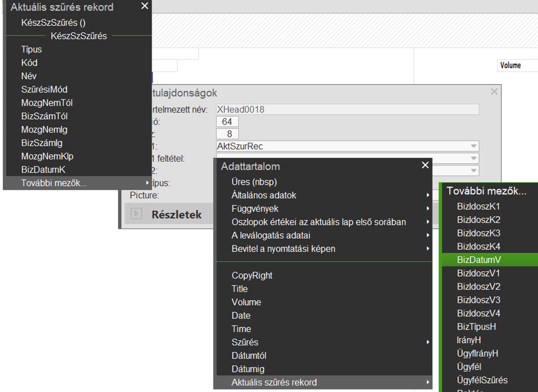Choose KészSzSzűrés () at top of list
The image size is (538, 392).
tap(53, 23)
